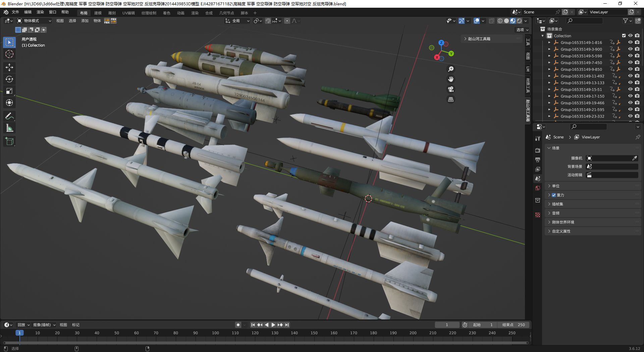Expand the Group-16535149-5-598 tree item
This screenshot has height=352, width=644.
549,56
